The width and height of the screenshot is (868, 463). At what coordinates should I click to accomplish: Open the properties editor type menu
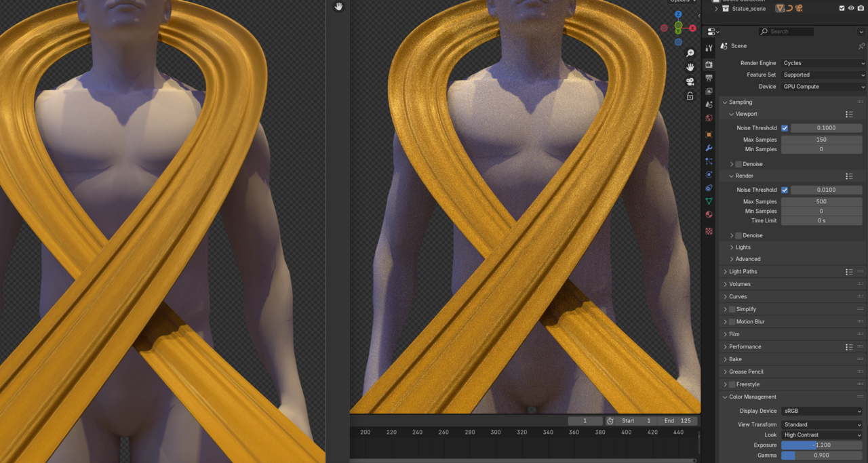pyautogui.click(x=713, y=31)
